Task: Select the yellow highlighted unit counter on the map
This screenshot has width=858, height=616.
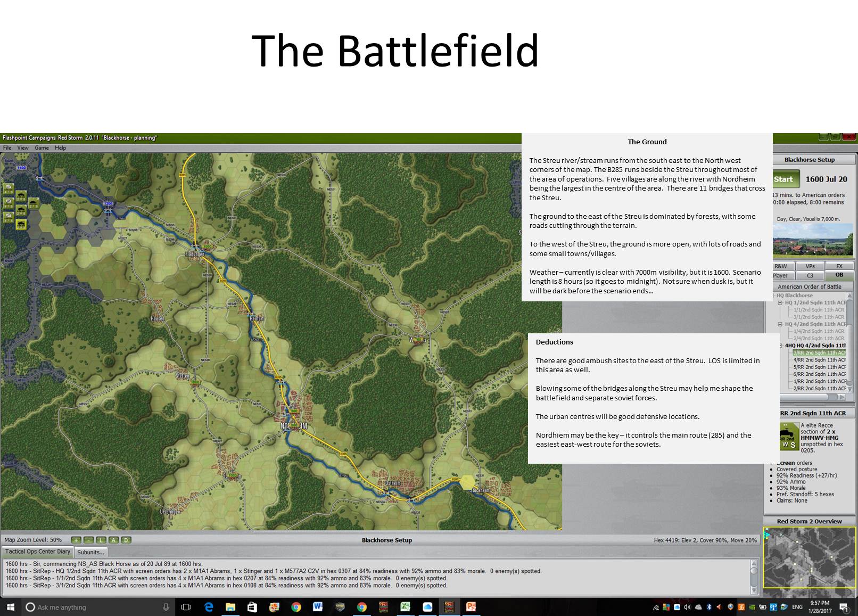Action: 21,224
